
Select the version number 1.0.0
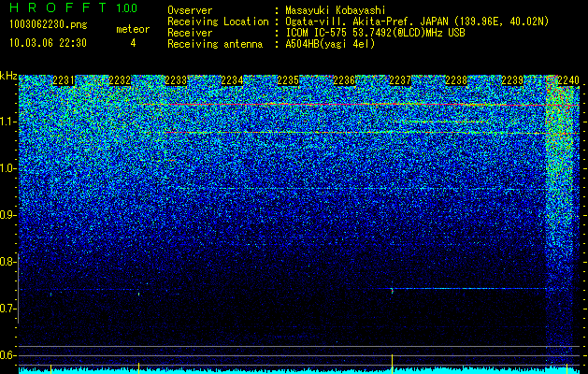click(127, 8)
